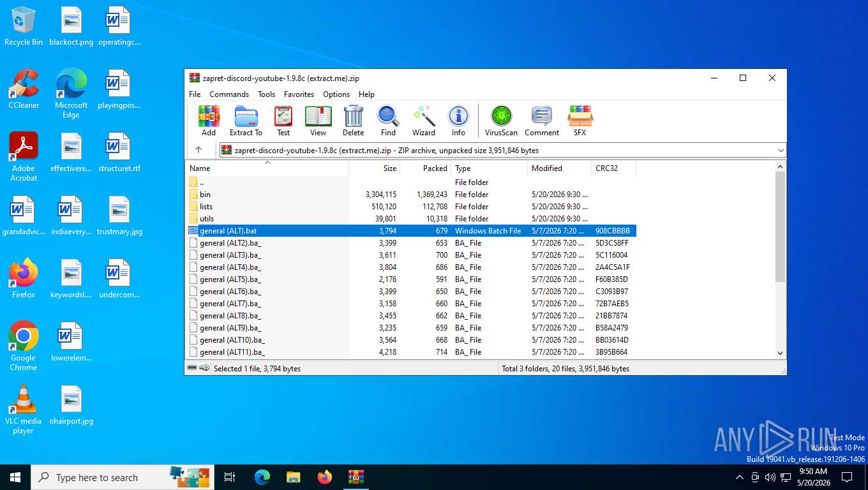Open Firefox desktop shortcut
Image resolution: width=868 pixels, height=490 pixels.
point(24,278)
